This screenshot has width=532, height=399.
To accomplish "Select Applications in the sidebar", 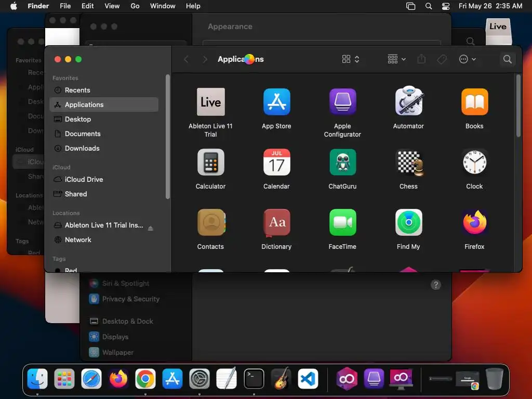I will (x=104, y=104).
